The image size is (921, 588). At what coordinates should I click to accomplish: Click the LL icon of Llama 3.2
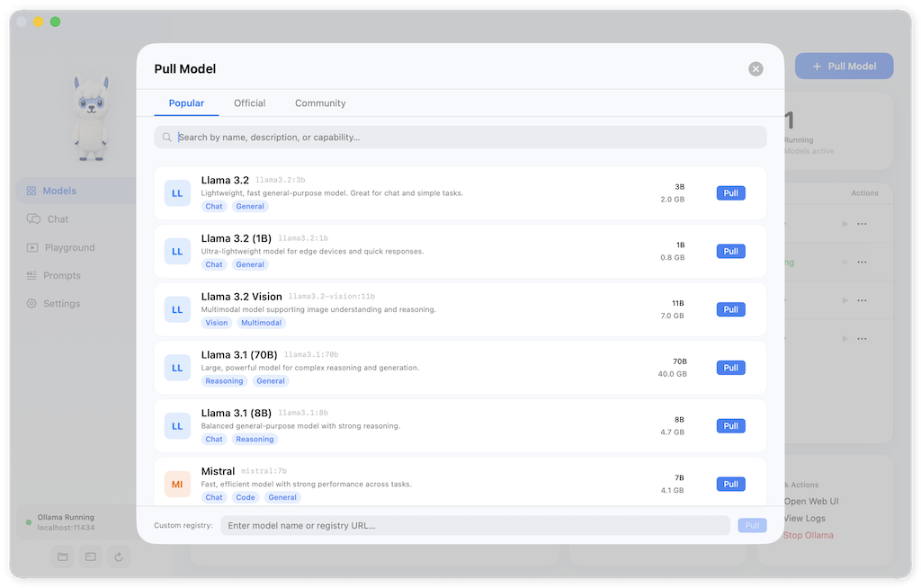pos(177,193)
